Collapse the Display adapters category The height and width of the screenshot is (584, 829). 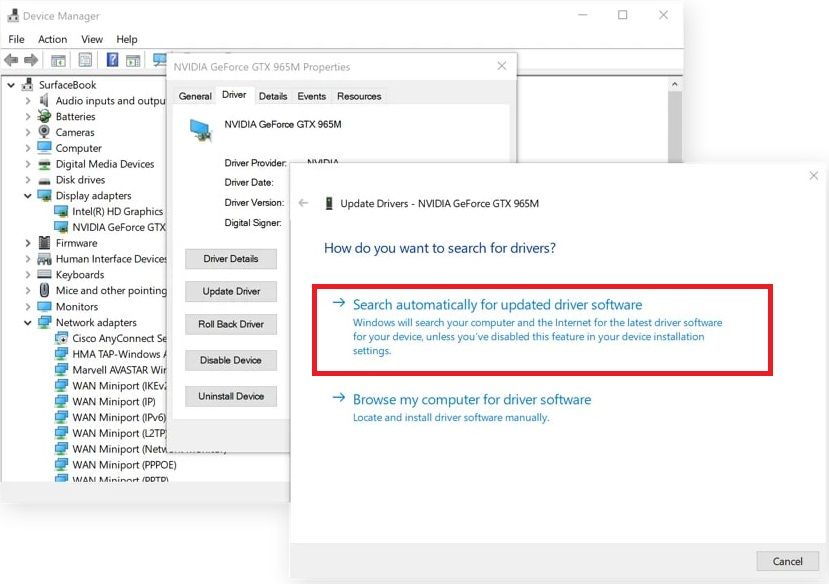tap(27, 196)
